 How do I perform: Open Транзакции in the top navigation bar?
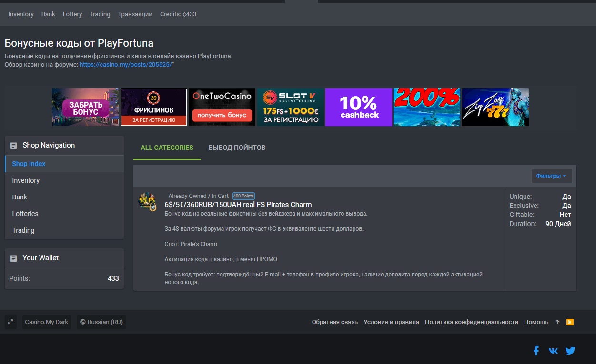click(x=135, y=14)
